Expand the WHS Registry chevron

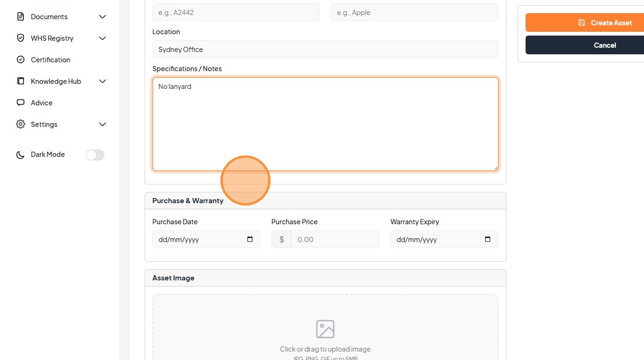[x=102, y=38]
